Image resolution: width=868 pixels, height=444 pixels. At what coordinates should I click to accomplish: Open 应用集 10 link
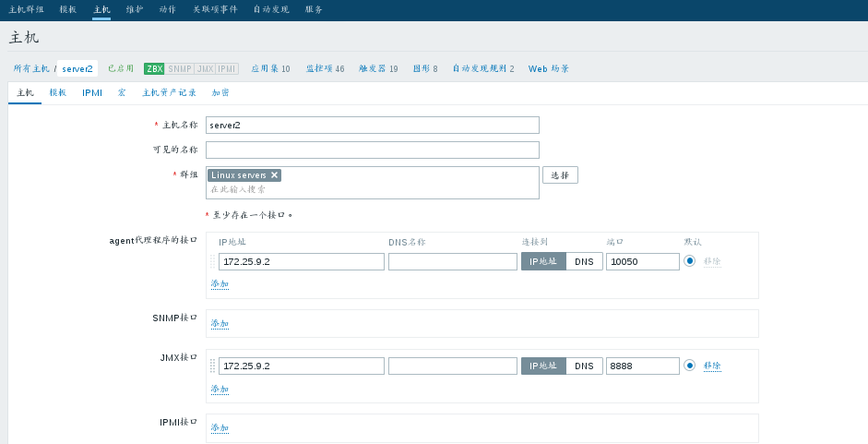[270, 68]
